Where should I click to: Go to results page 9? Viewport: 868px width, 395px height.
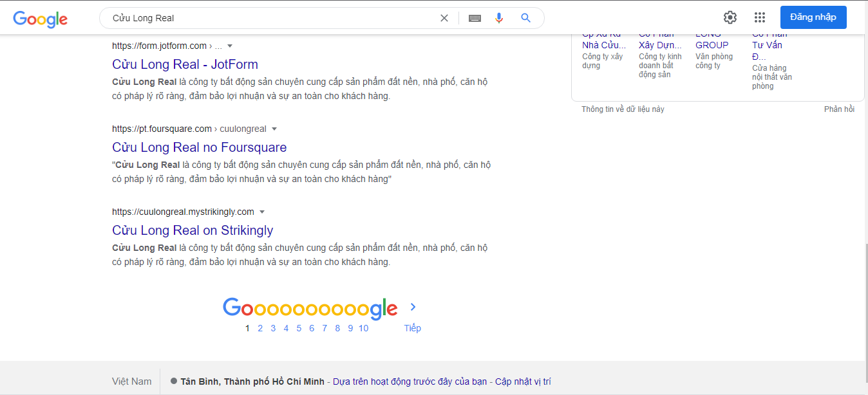point(350,328)
